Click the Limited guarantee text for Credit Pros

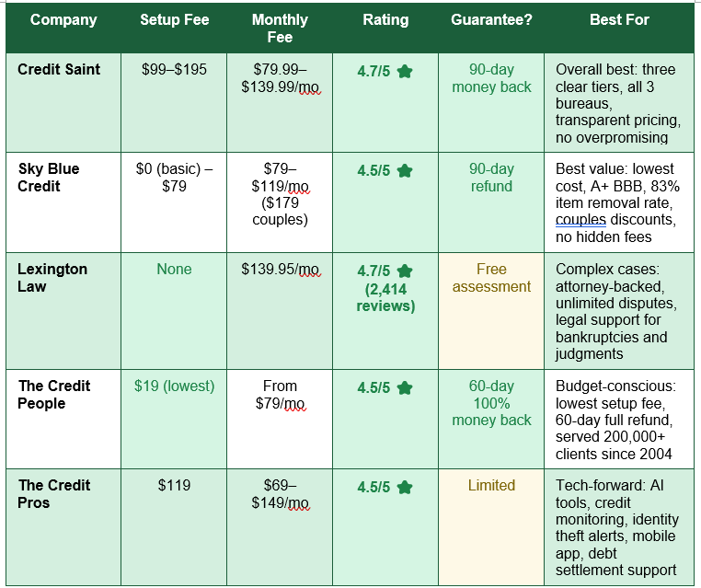pos(491,485)
